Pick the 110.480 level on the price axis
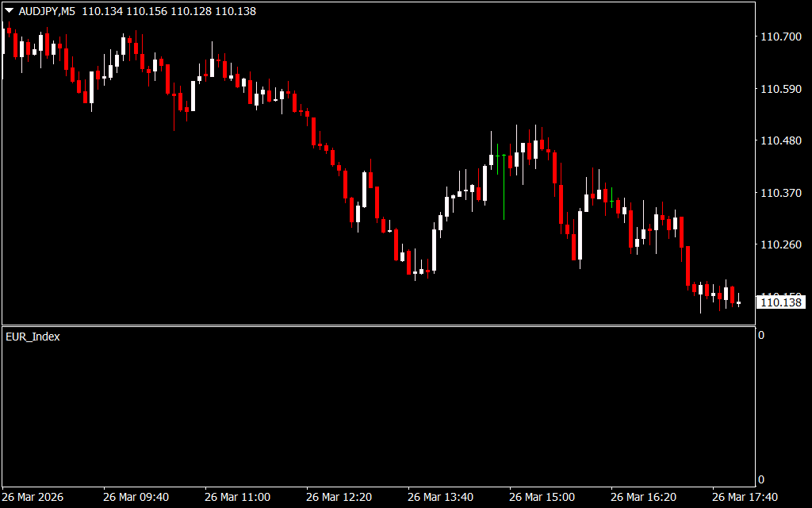Screen dimensions: 812x508 [781, 140]
